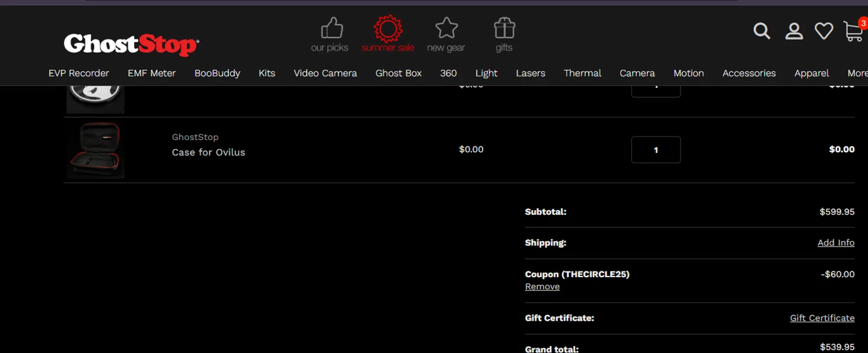The image size is (868, 353).
Task: Click the grand total $539.95
Action: click(837, 347)
